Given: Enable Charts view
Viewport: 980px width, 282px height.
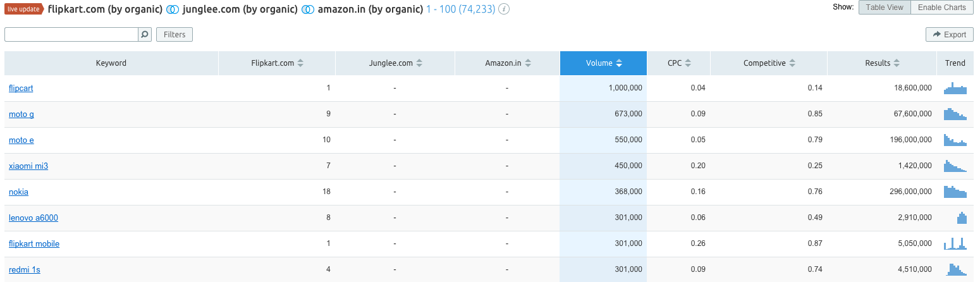Looking at the screenshot, I should point(942,8).
